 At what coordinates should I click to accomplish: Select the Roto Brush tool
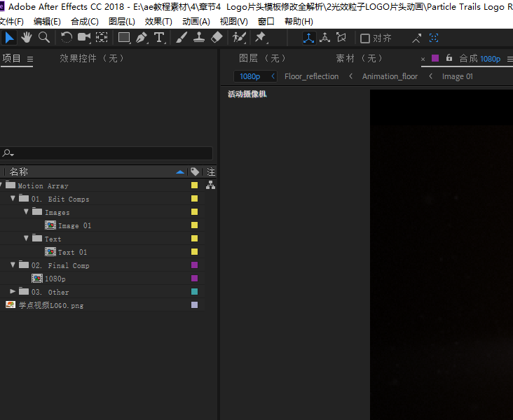click(239, 38)
